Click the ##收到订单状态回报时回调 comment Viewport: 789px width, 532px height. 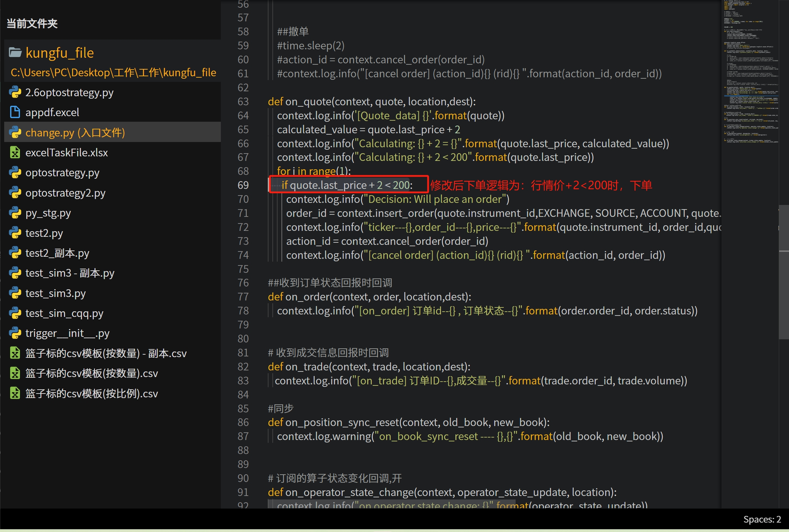point(330,283)
